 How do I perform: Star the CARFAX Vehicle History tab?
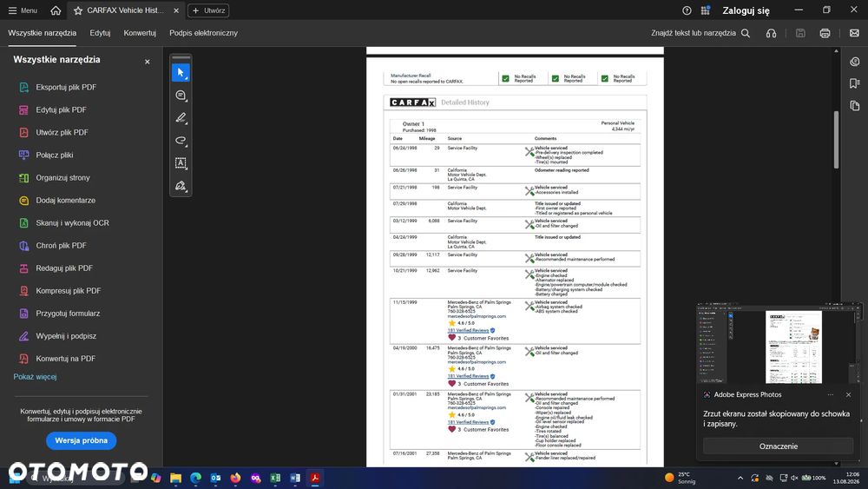78,10
